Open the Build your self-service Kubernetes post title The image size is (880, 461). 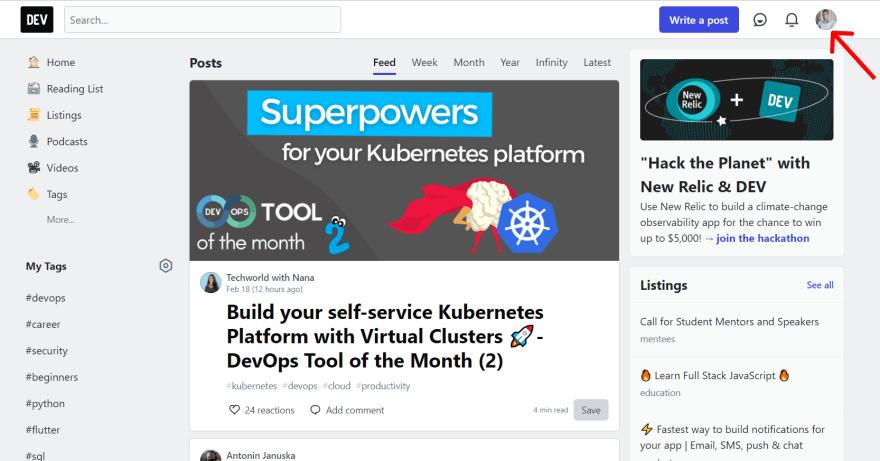(x=385, y=336)
